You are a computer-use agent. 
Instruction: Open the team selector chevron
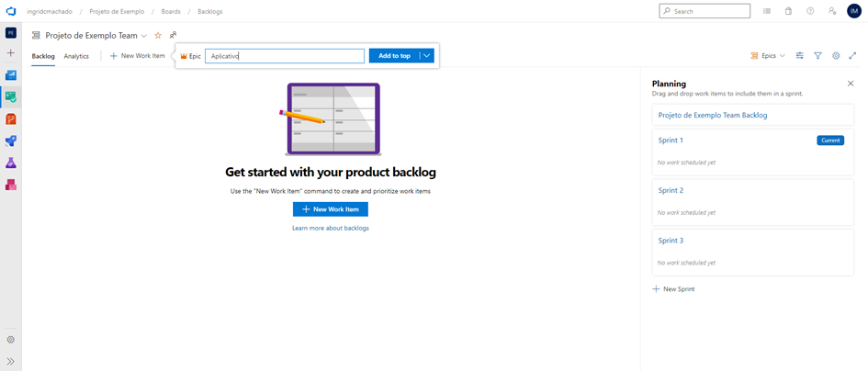pos(144,36)
